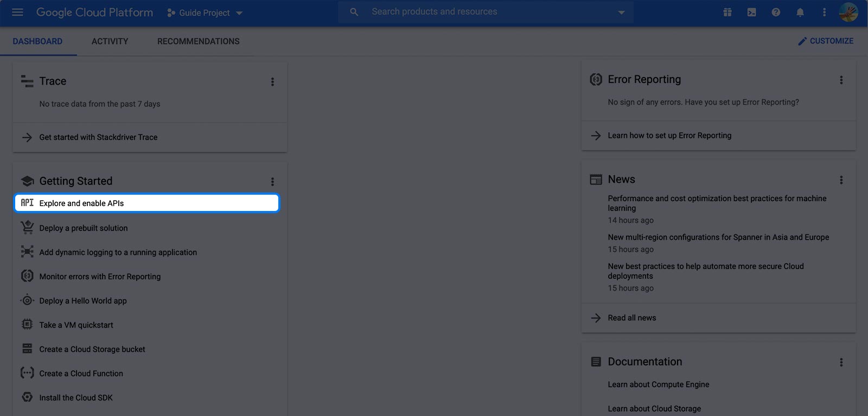
Task: Click the Hello World app target icon
Action: pyautogui.click(x=27, y=300)
